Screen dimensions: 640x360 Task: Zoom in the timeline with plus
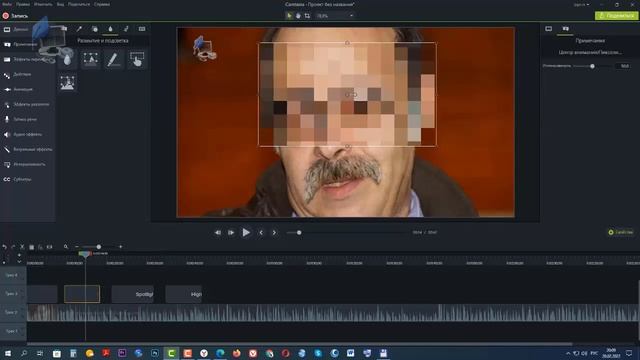pyautogui.click(x=120, y=247)
